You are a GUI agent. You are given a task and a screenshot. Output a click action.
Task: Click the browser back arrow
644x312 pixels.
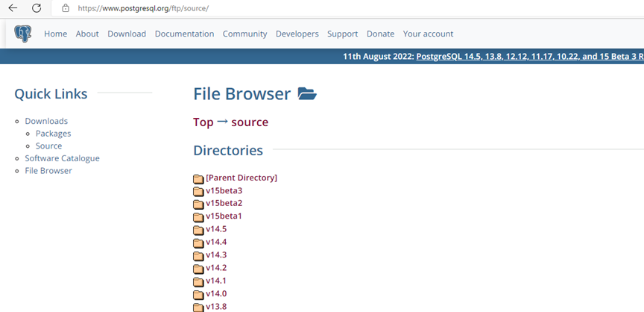point(13,7)
